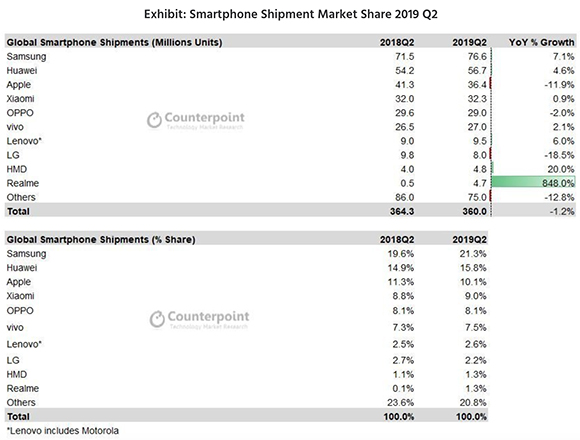580x440 pixels.
Task: Click the OPPO row label in share table
Action: click(x=20, y=311)
